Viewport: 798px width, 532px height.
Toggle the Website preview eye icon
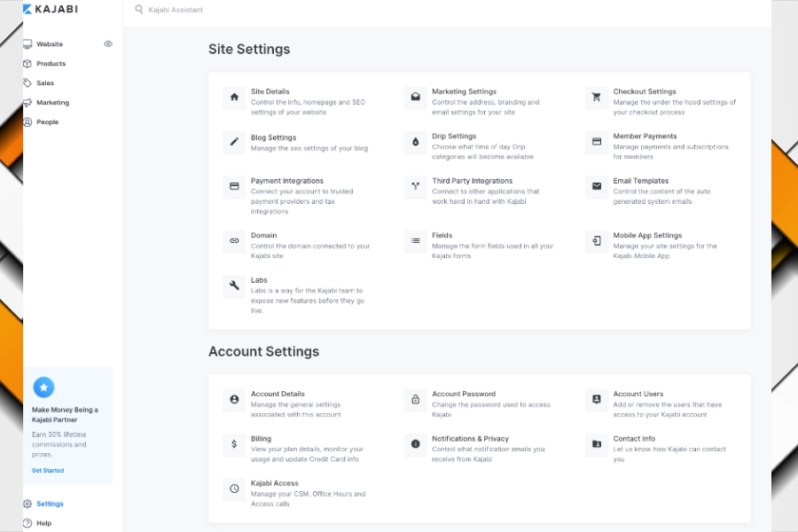pos(108,44)
